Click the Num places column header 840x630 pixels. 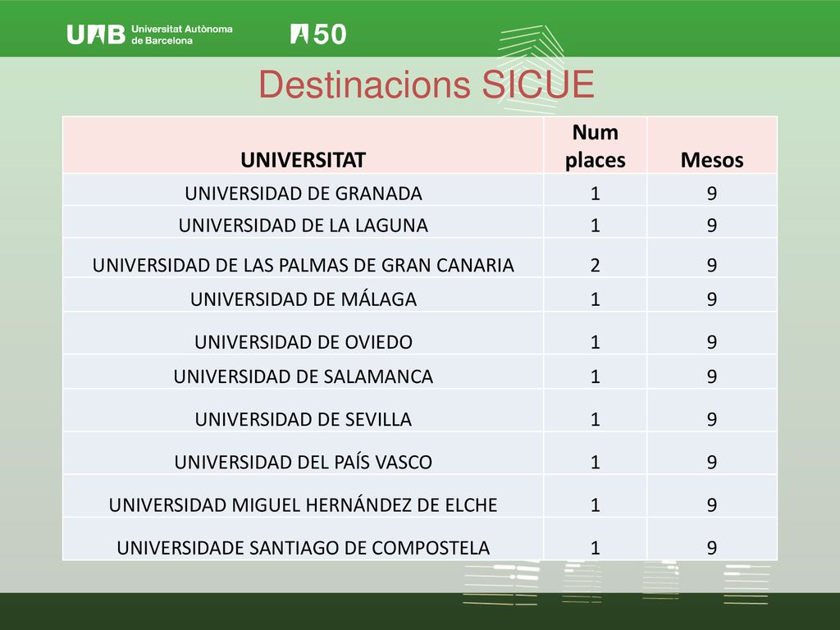[596, 146]
